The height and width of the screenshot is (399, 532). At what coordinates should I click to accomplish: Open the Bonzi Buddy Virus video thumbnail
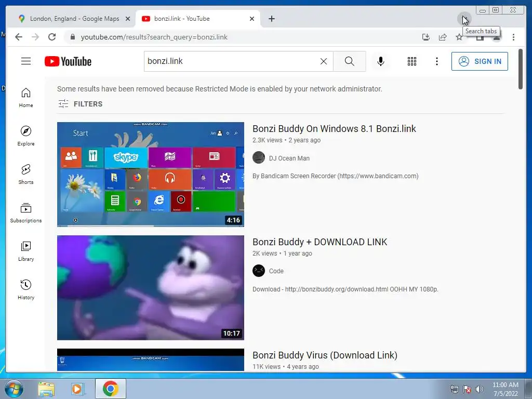(150, 360)
